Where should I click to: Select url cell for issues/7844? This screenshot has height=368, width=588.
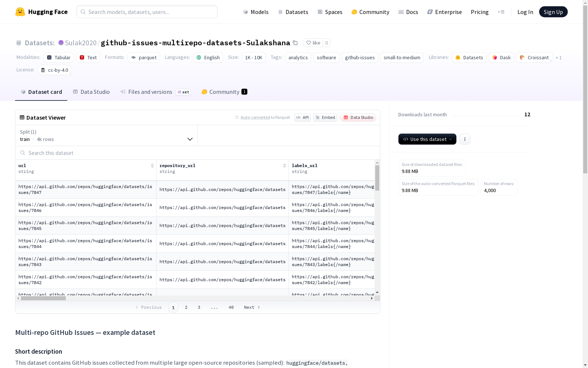(x=86, y=244)
